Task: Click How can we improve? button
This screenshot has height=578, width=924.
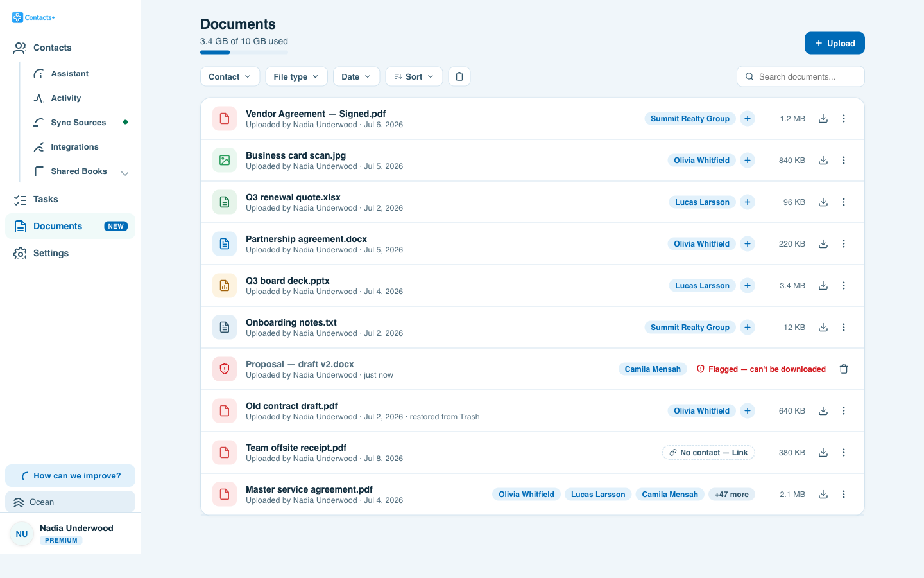Action: point(70,476)
